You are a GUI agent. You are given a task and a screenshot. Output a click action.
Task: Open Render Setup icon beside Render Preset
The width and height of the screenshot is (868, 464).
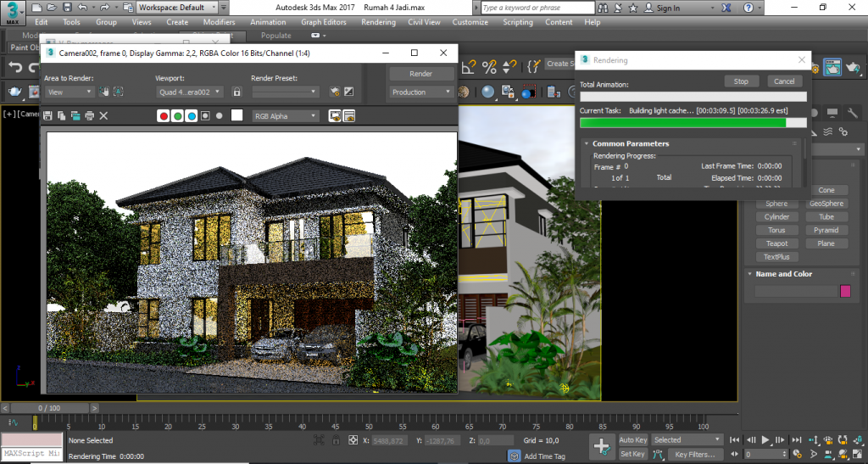point(334,92)
